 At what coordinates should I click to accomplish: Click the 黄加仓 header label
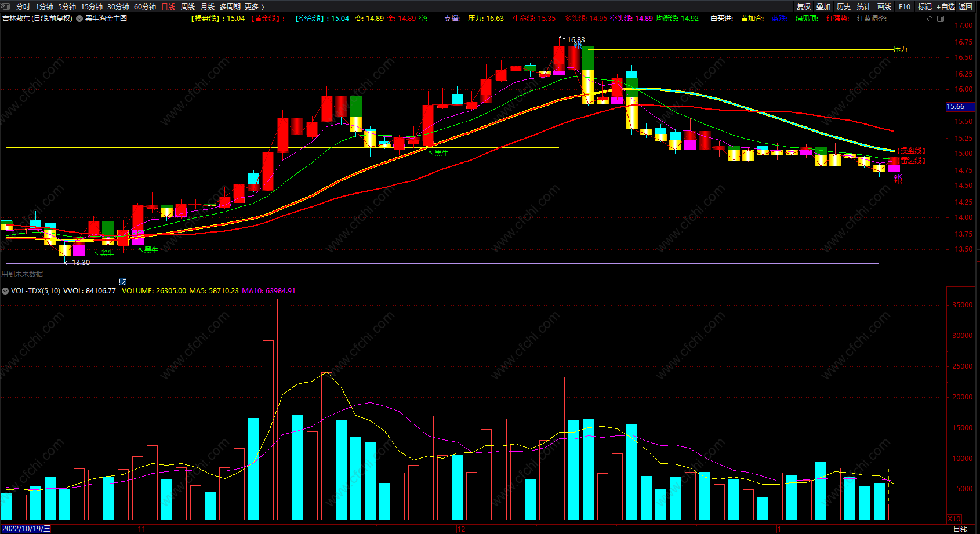point(755,19)
